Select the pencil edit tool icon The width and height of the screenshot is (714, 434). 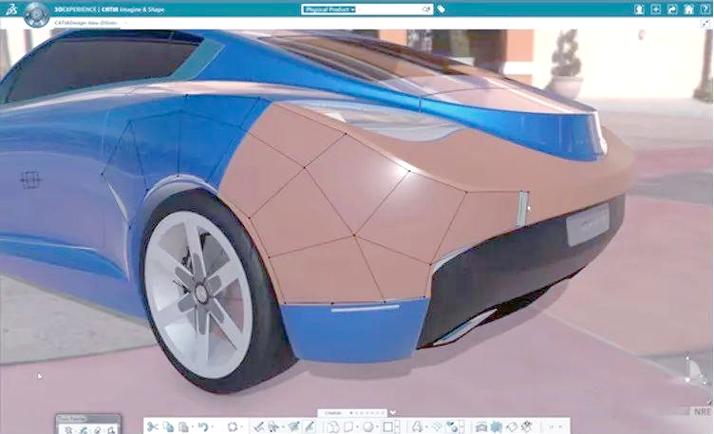[x=309, y=427]
